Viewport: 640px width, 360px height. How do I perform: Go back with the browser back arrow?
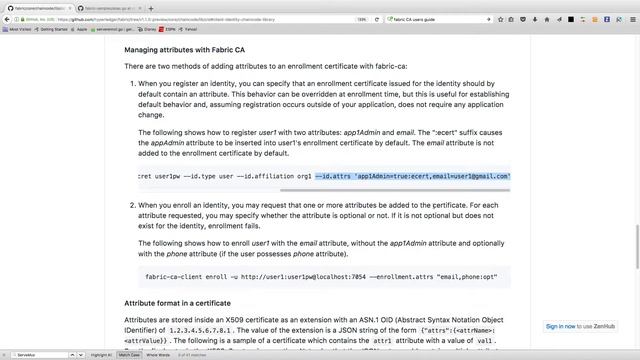click(x=7, y=19)
